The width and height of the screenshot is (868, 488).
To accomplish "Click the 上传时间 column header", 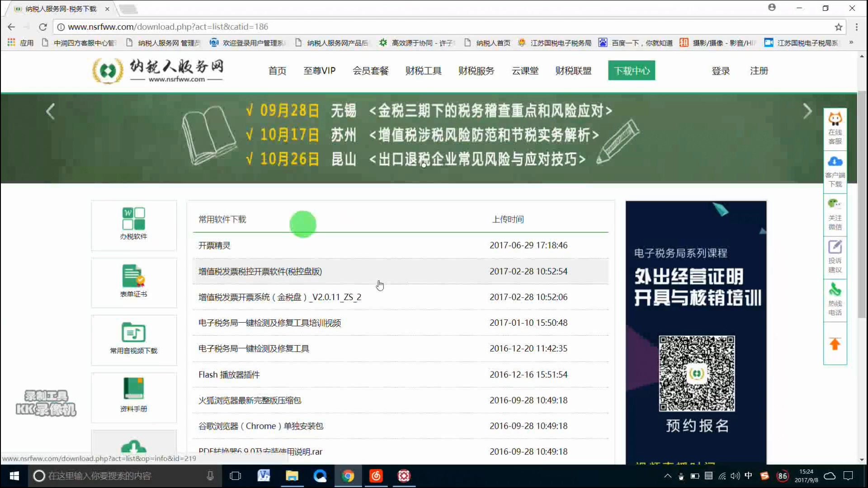I will [508, 219].
